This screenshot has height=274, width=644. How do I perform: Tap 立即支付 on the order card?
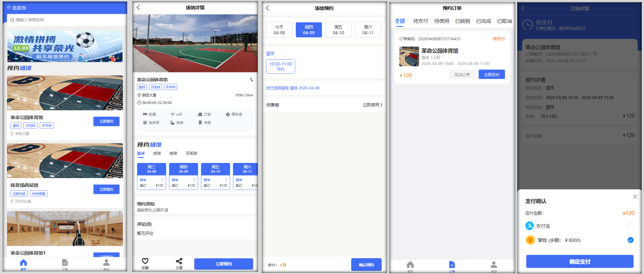[x=492, y=74]
